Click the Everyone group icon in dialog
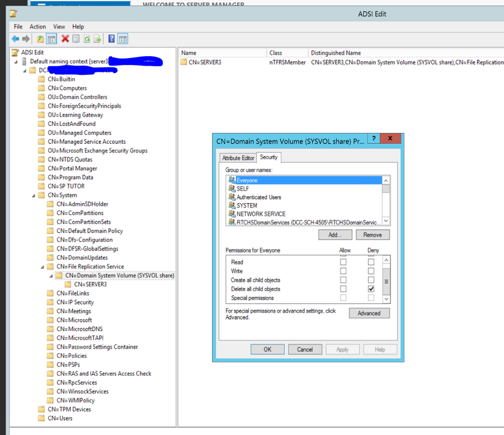 click(x=232, y=180)
